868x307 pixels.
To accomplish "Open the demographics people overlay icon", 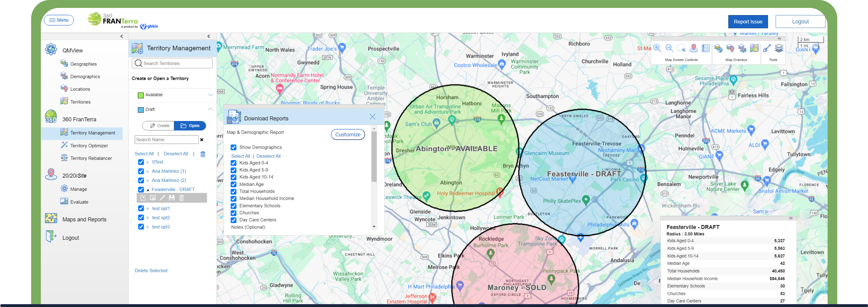I will click(742, 48).
